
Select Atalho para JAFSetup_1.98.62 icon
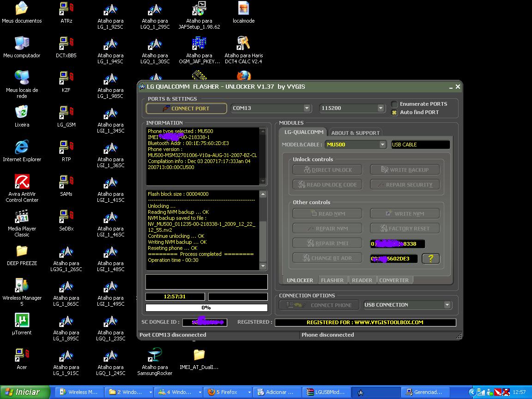point(199,15)
